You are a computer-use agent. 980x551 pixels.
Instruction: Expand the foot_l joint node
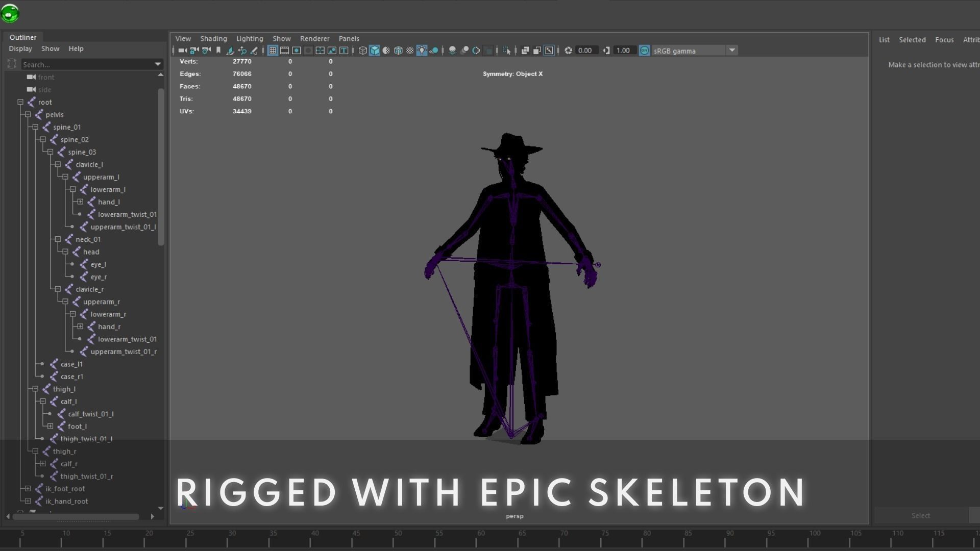click(x=50, y=426)
